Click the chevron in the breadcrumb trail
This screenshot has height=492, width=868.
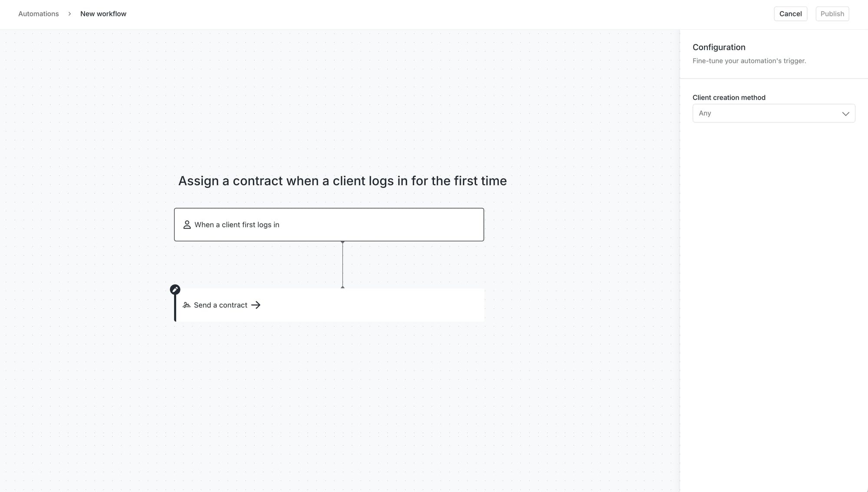pyautogui.click(x=69, y=13)
